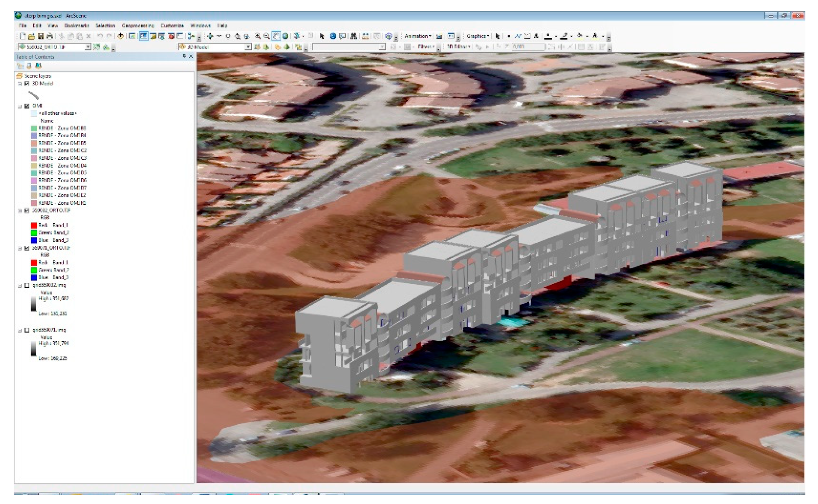Screen dimensions: 818x504
Task: Select the Zoom In tool
Action: point(257,36)
